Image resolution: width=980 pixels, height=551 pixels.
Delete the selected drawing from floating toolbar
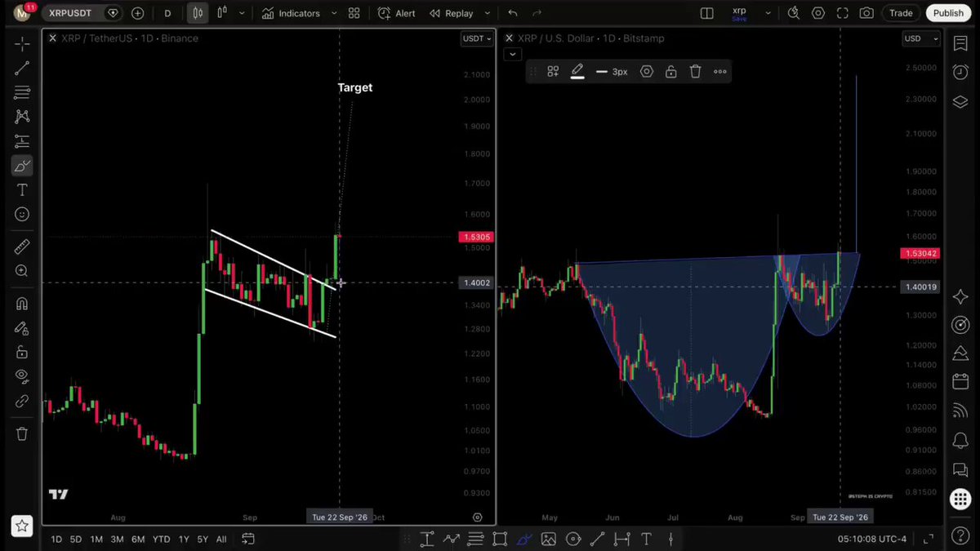click(x=695, y=72)
